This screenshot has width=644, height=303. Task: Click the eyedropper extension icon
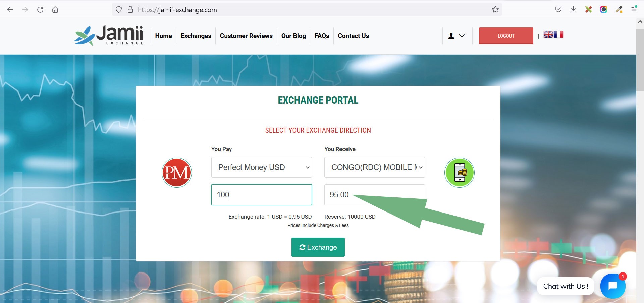click(x=619, y=9)
